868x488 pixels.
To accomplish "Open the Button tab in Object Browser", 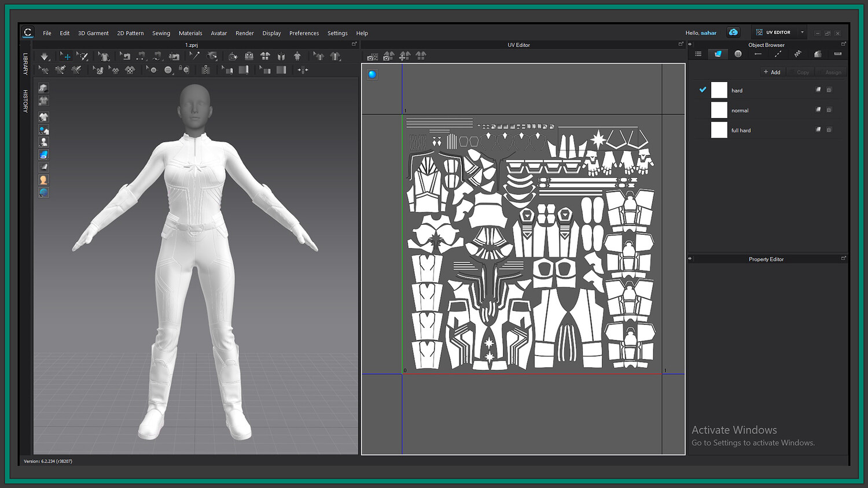I will point(738,54).
